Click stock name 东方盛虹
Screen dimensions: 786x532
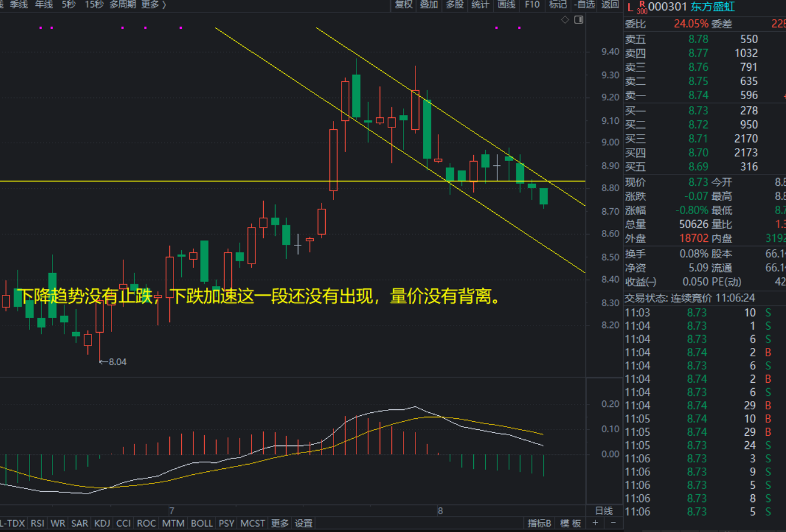point(713,6)
